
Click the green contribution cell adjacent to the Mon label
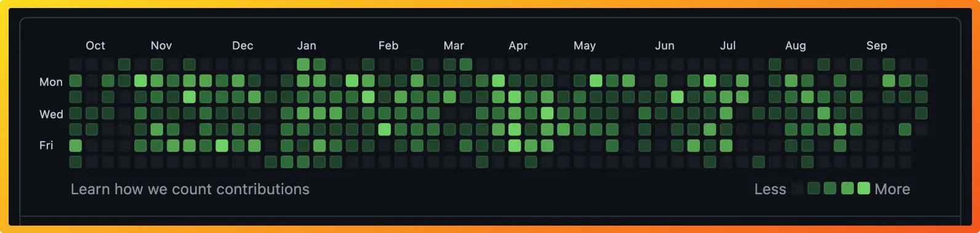(x=75, y=81)
